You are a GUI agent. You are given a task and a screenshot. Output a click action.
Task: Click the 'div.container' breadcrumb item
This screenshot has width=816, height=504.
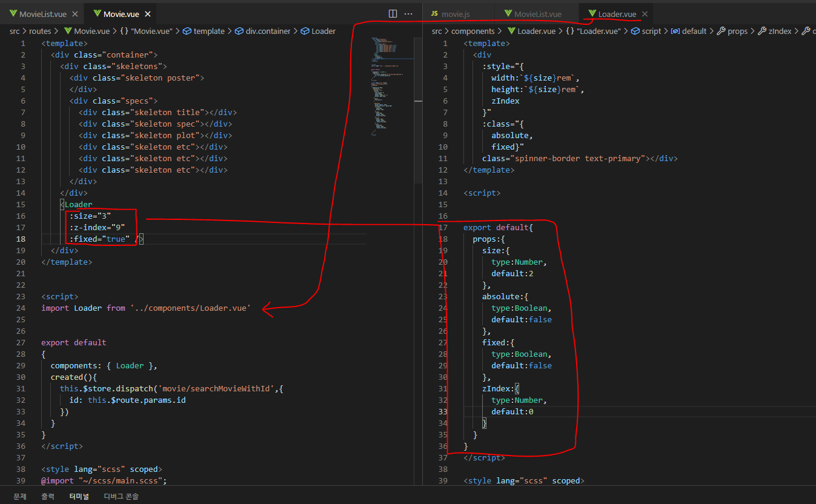click(262, 31)
